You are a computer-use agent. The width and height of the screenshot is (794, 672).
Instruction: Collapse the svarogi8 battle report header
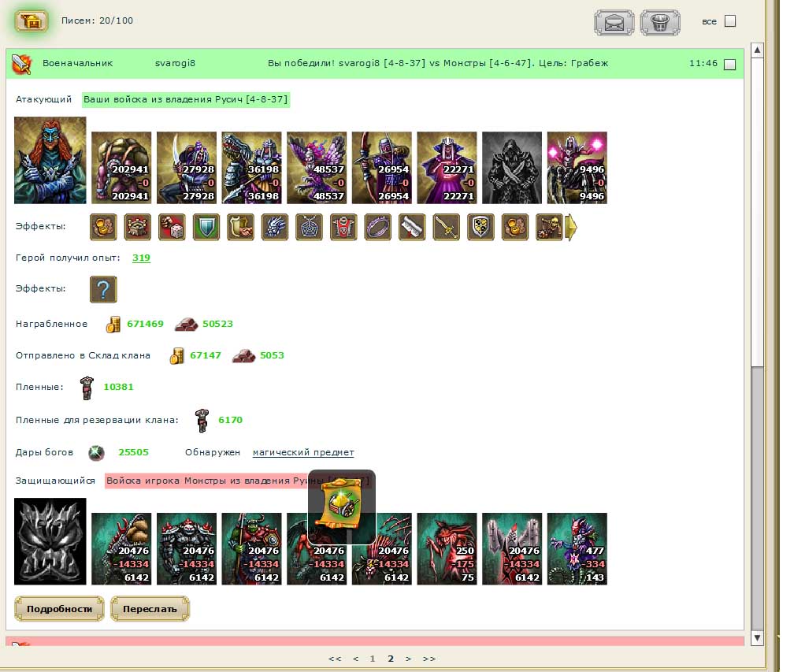[x=375, y=64]
